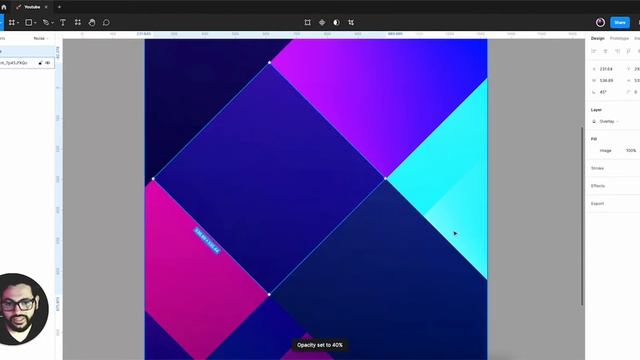Click the layer blend mode droplet icon

[594, 121]
